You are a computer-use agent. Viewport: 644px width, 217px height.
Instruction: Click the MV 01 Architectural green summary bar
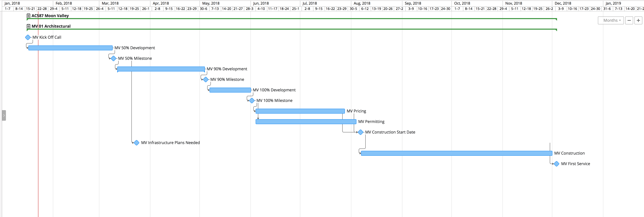coord(292,29)
